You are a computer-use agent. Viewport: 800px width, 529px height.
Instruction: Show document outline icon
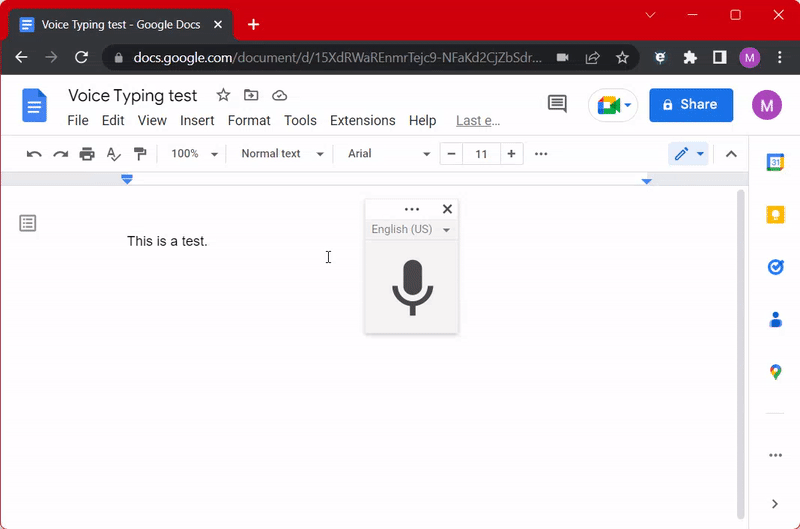28,223
